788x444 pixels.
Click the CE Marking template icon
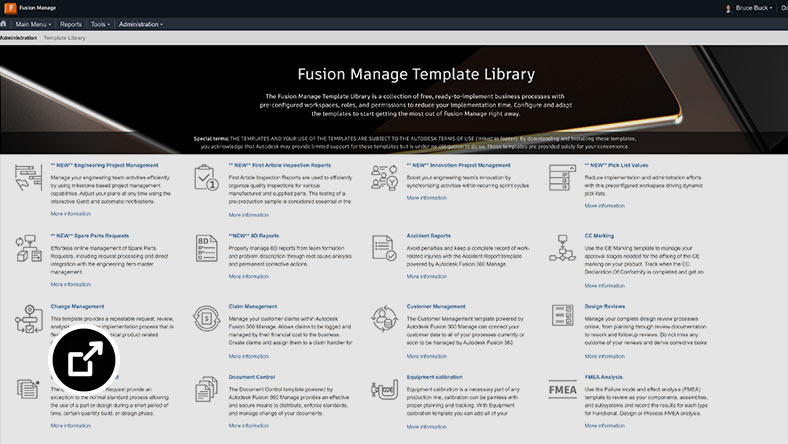[x=562, y=247]
